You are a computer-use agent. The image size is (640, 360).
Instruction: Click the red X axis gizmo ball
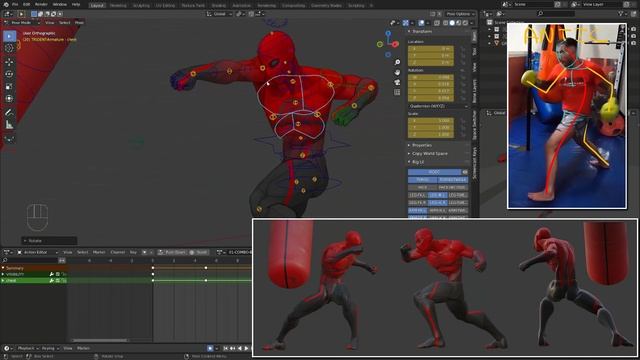pos(396,44)
